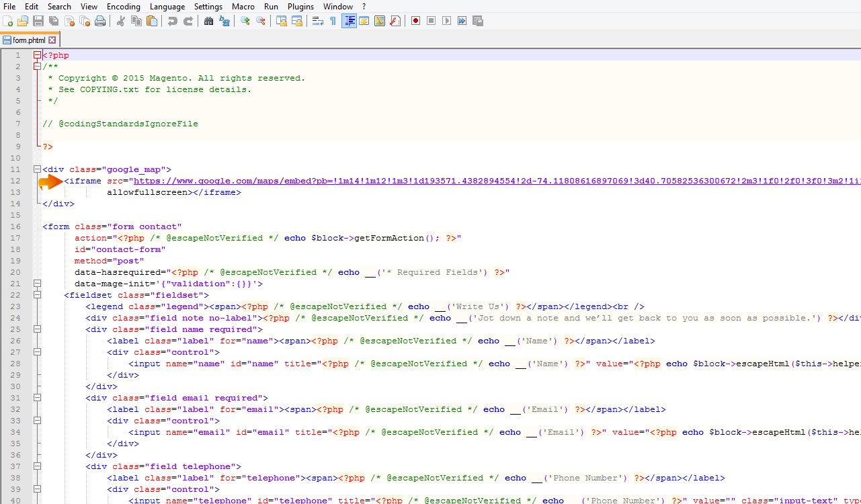Click the Close All toolbar icon
The image size is (861, 504).
pyautogui.click(x=85, y=21)
